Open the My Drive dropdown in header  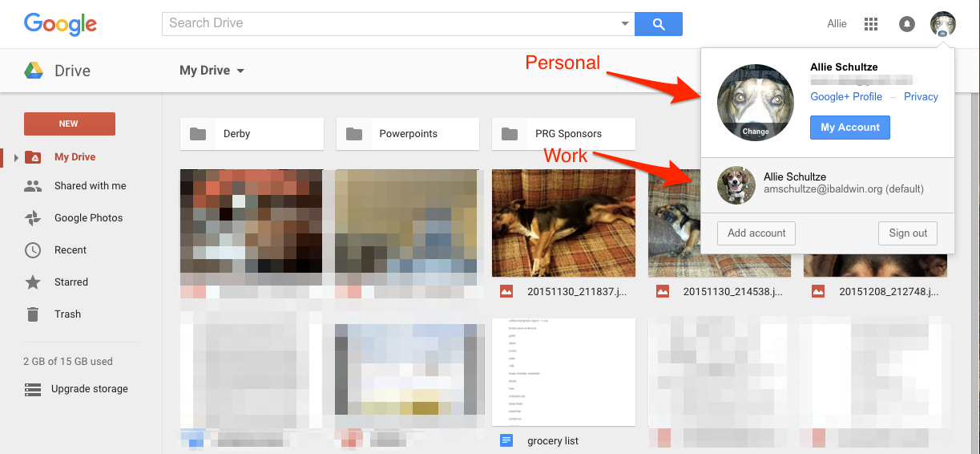212,71
